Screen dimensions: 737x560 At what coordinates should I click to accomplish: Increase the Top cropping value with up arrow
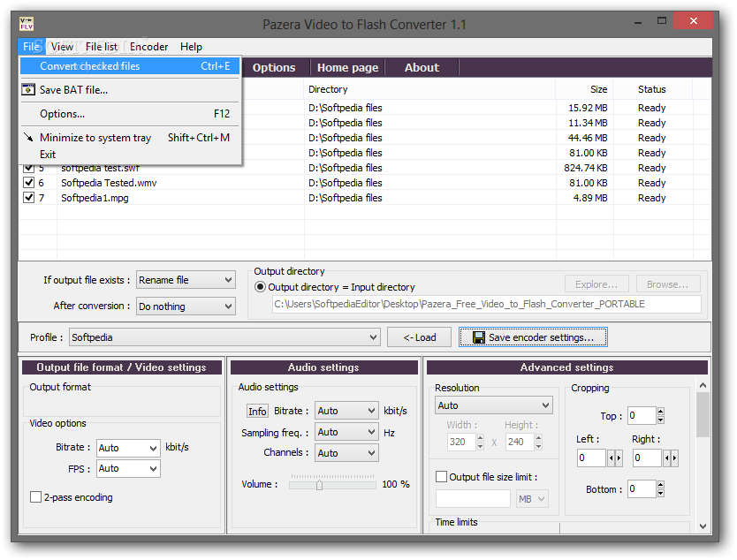coord(660,411)
